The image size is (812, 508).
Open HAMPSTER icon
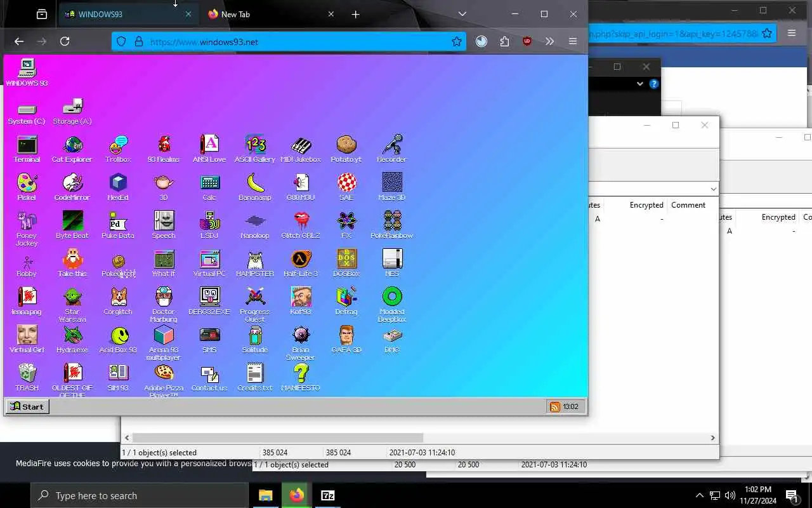point(255,263)
